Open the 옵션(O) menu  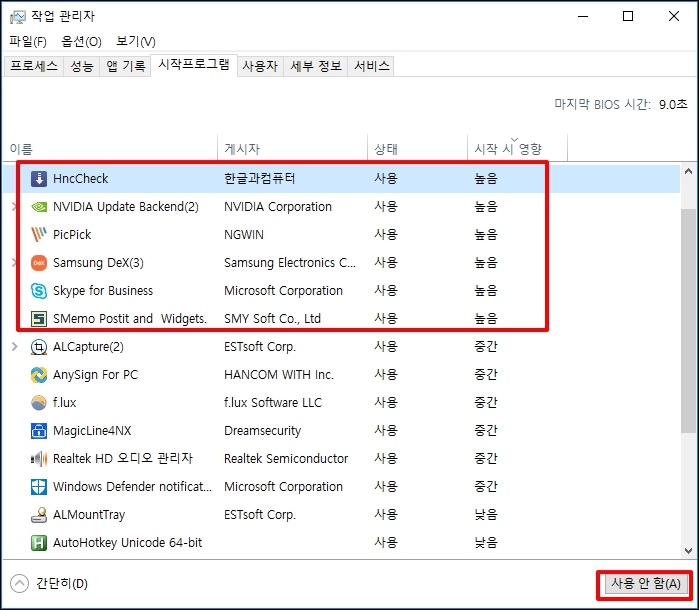[82, 41]
